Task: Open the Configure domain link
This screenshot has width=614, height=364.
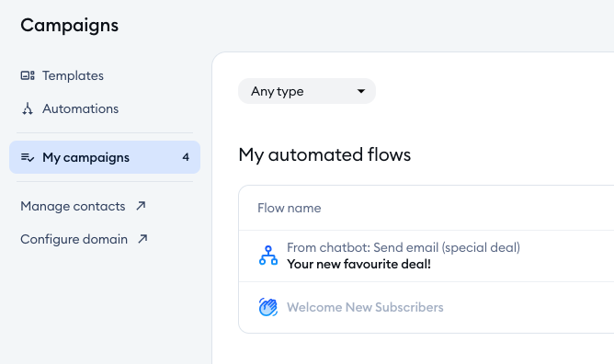Action: pyautogui.click(x=85, y=239)
